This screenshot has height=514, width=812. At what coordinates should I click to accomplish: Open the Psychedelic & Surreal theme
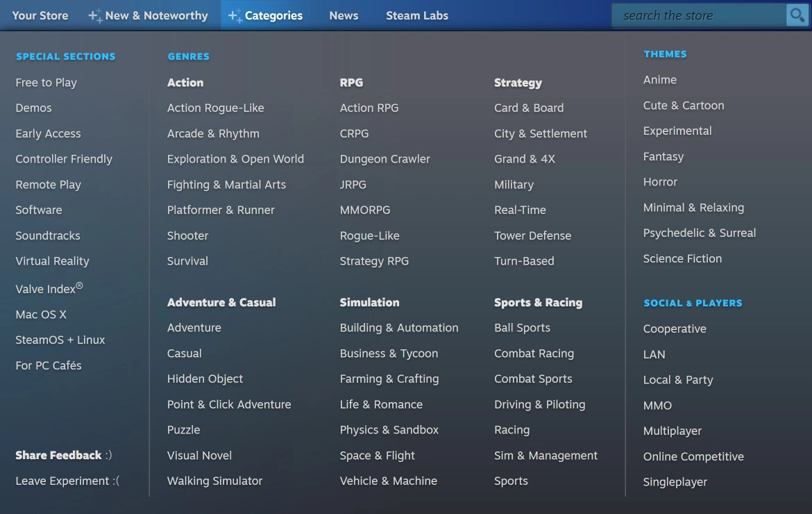699,233
